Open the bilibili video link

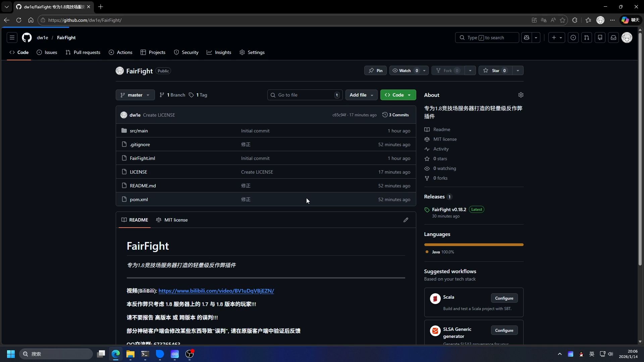click(x=216, y=291)
